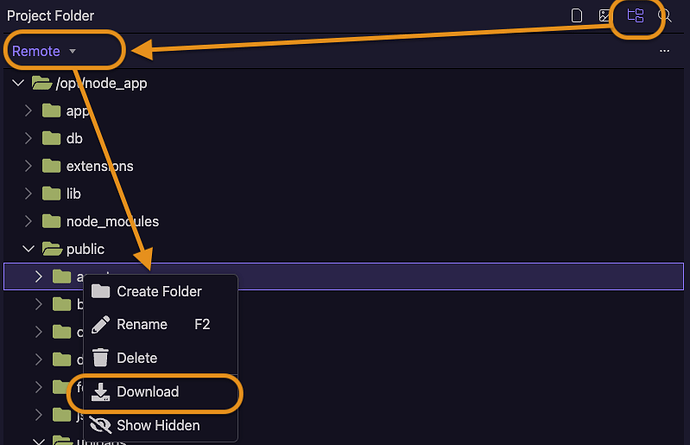Expand the node_modules folder chevron
690x445 pixels.
(x=28, y=221)
